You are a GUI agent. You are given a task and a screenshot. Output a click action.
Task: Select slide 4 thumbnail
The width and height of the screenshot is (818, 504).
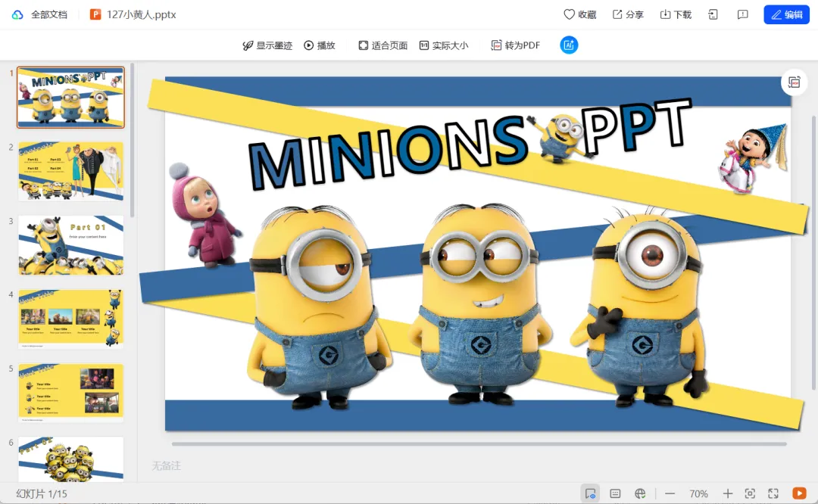(71, 319)
